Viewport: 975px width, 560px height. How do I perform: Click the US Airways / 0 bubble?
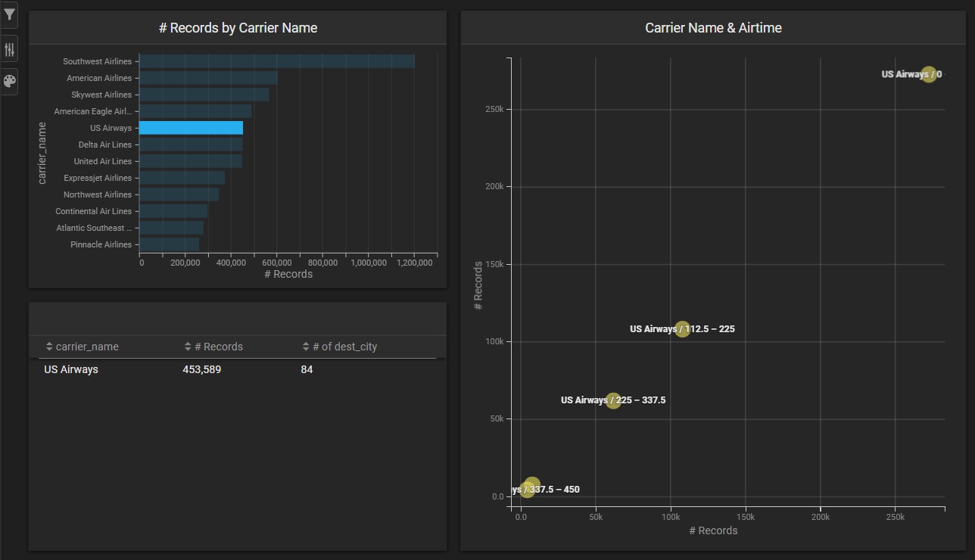[x=929, y=74]
